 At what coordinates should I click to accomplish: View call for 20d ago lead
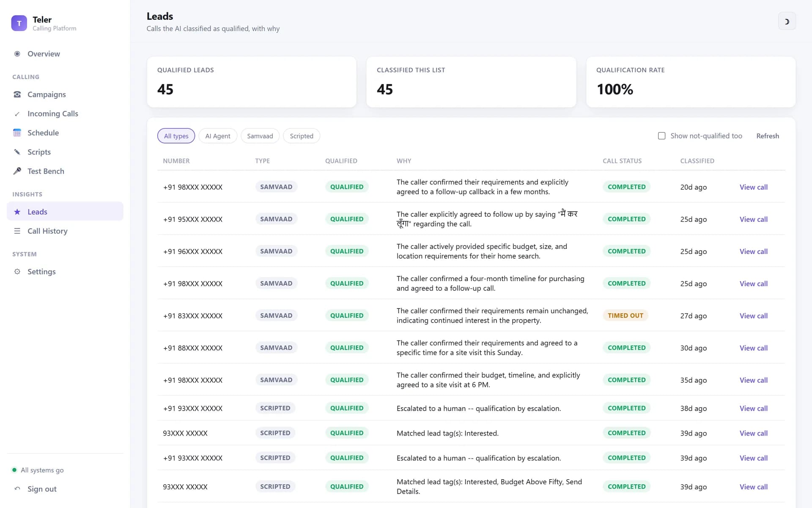tap(753, 187)
